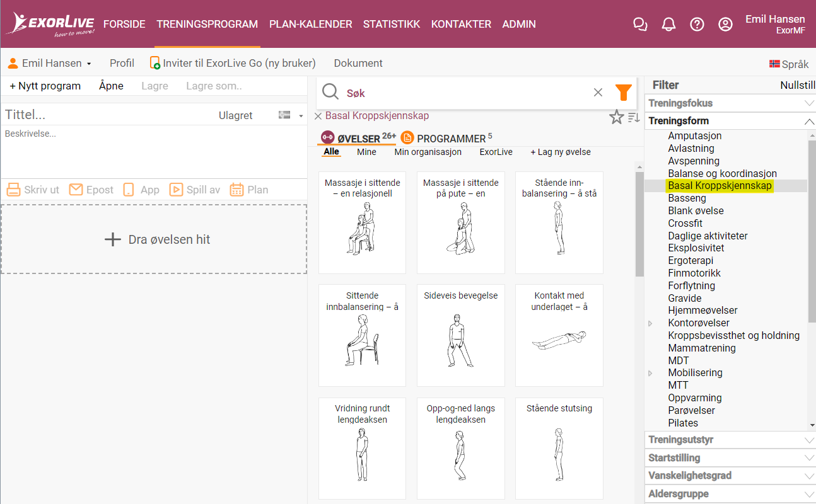Open the sort order icon
The image size is (816, 504).
[634, 117]
